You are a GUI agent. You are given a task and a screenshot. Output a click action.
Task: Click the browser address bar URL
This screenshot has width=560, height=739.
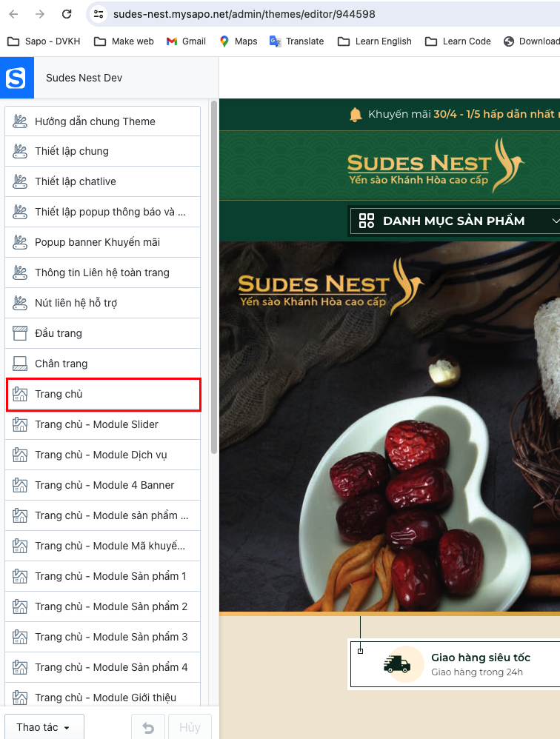[244, 14]
